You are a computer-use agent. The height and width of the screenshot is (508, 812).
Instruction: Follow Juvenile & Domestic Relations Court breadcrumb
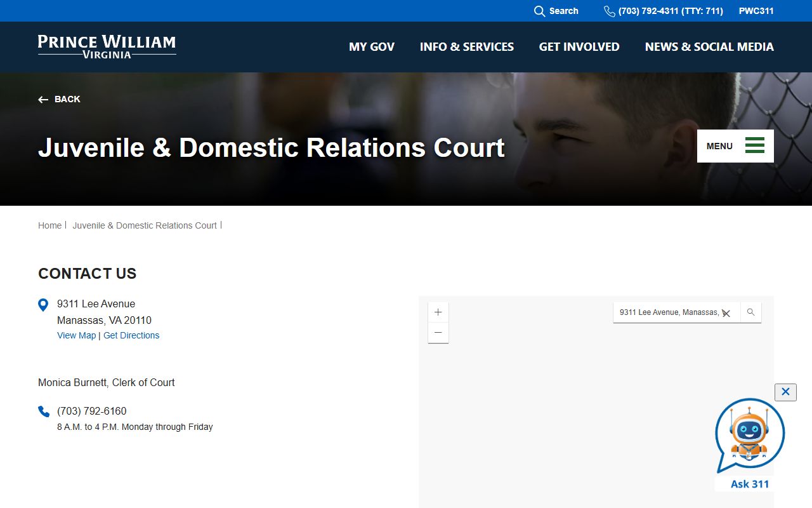tap(145, 225)
